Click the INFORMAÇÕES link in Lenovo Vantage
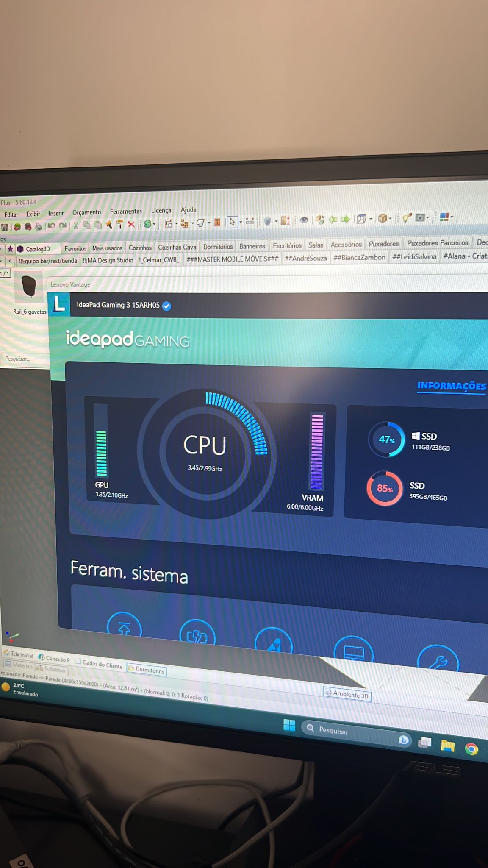The width and height of the screenshot is (488, 868). pyautogui.click(x=452, y=386)
